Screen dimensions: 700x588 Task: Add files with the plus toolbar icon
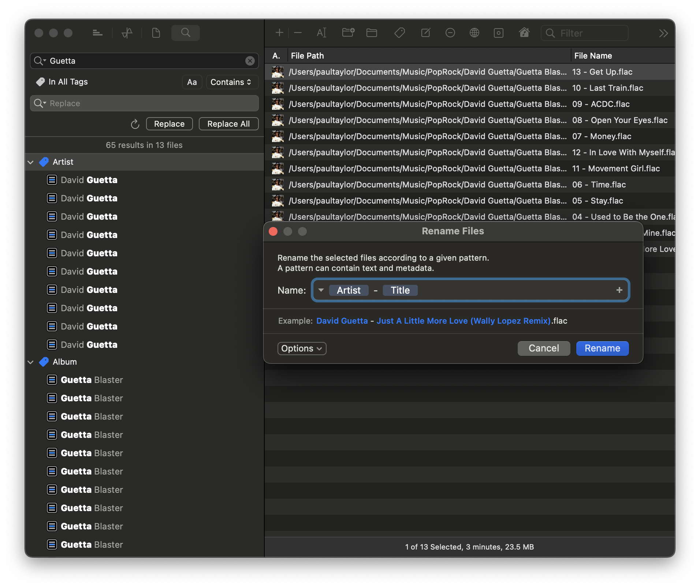pyautogui.click(x=279, y=33)
